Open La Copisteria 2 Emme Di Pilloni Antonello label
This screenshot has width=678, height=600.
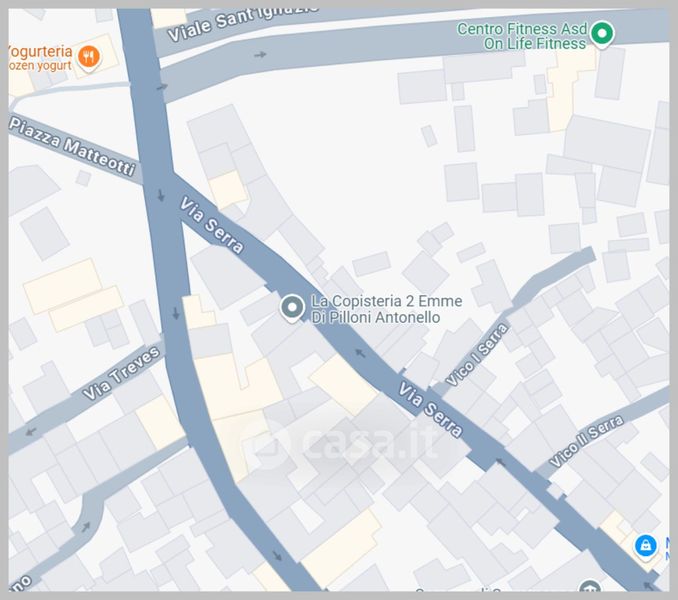coord(387,309)
